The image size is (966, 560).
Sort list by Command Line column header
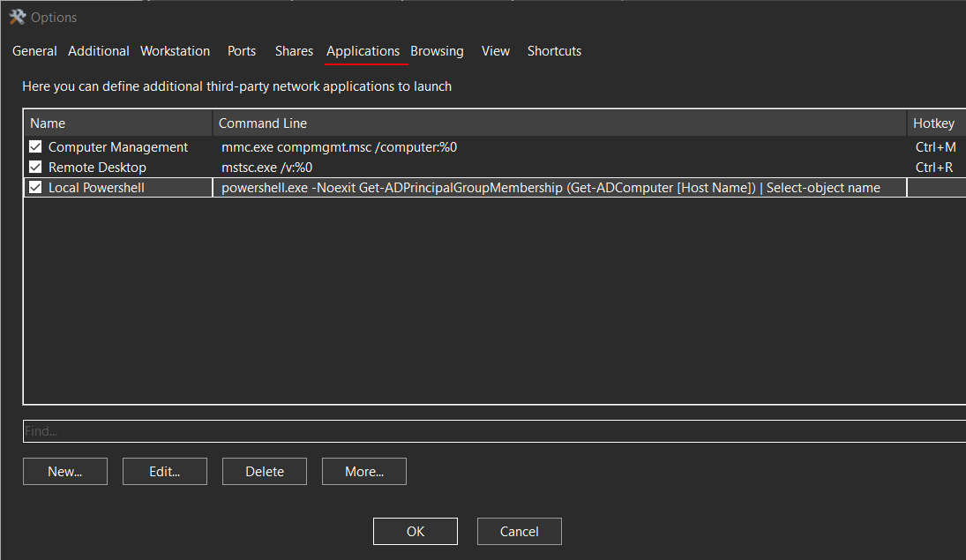[x=559, y=123]
